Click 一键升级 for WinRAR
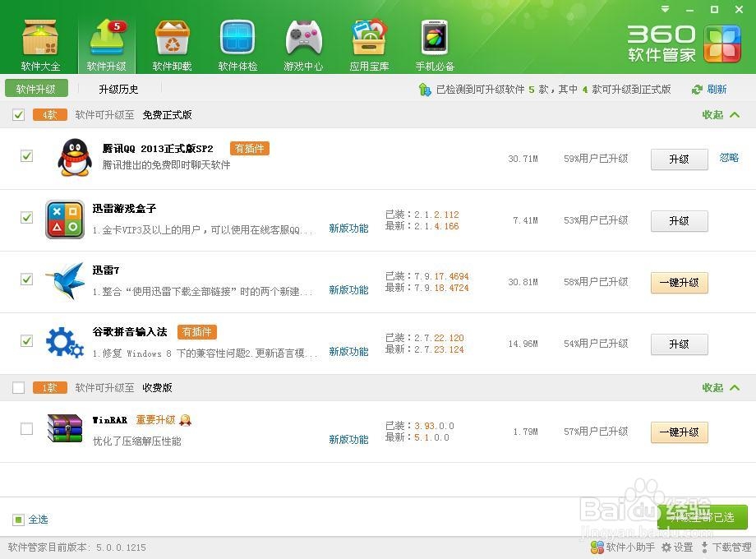 (680, 432)
